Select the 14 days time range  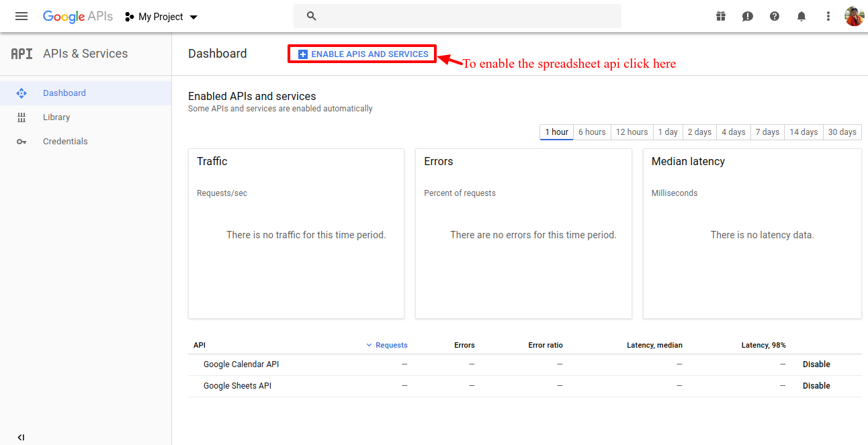pos(804,132)
